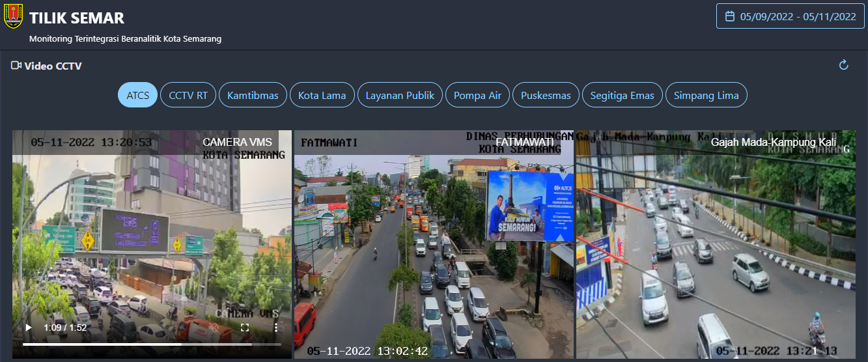Click the Gajah Mada-Kampung Kali overlay label
This screenshot has height=362, width=868.
tap(774, 142)
